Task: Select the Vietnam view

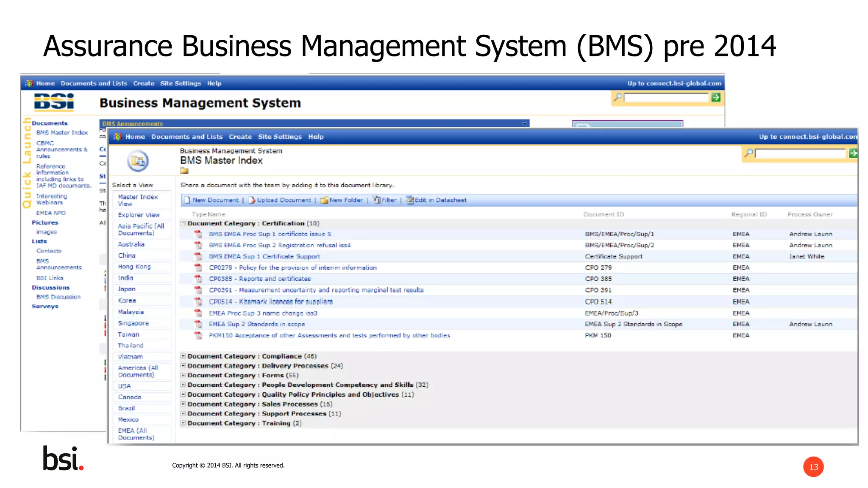Action: [x=130, y=357]
